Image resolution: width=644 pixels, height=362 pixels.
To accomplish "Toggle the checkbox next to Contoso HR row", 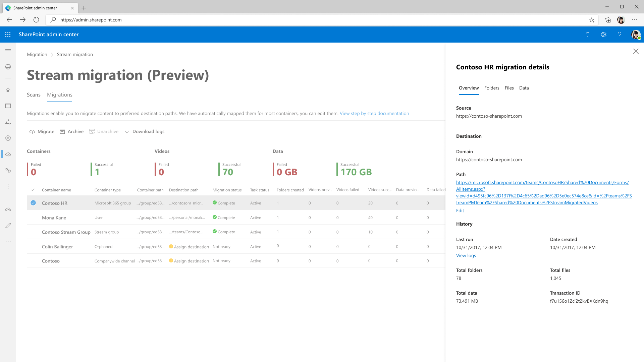I will pyautogui.click(x=33, y=203).
